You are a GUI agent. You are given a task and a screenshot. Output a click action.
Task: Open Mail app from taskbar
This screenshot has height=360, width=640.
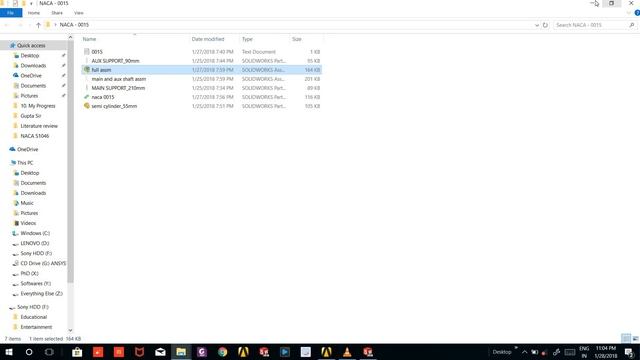160,352
